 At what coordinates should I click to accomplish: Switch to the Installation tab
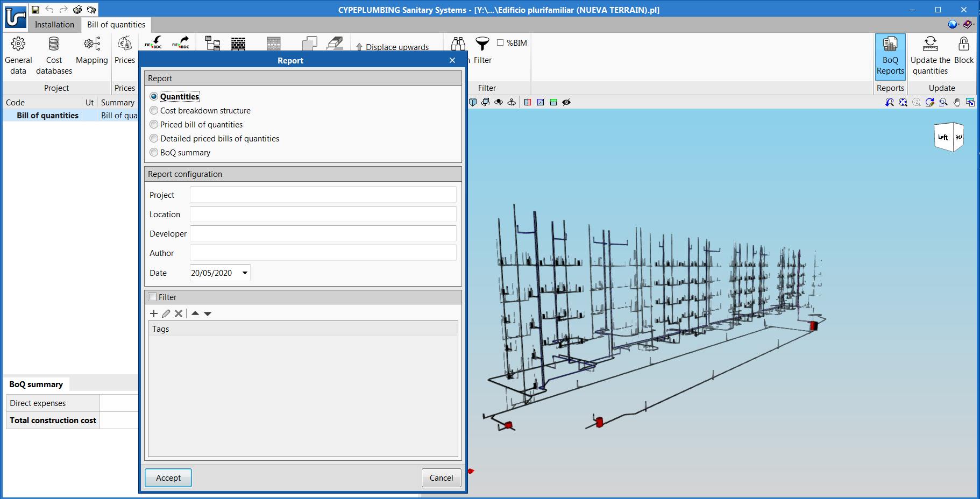[54, 25]
